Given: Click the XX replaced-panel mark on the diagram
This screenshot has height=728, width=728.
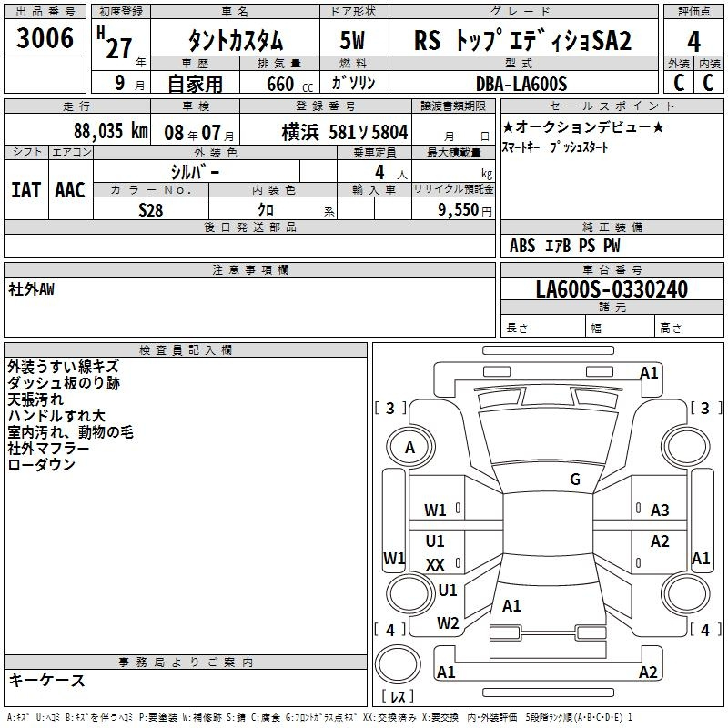Looking at the screenshot, I should [x=435, y=565].
